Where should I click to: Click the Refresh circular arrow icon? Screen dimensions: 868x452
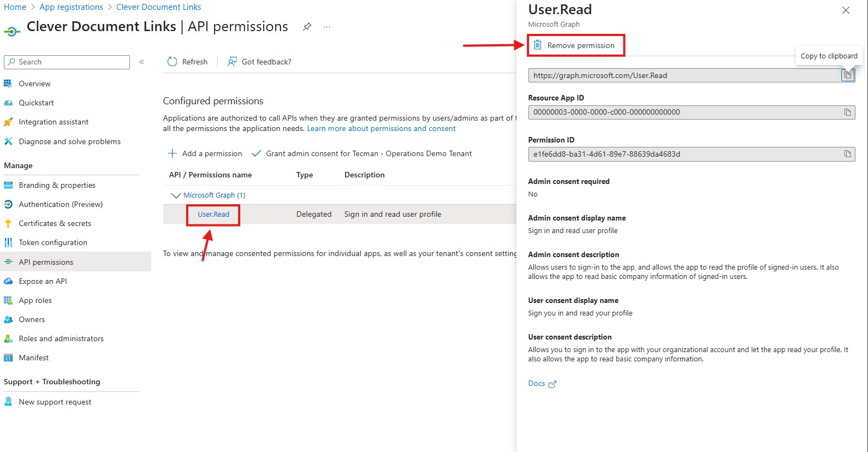click(x=172, y=62)
